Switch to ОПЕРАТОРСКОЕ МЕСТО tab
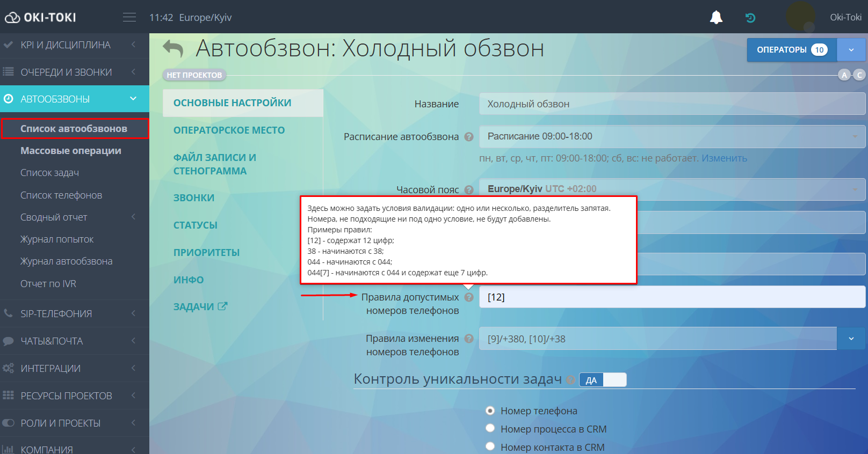Screen dimensions: 868x454 click(x=229, y=130)
